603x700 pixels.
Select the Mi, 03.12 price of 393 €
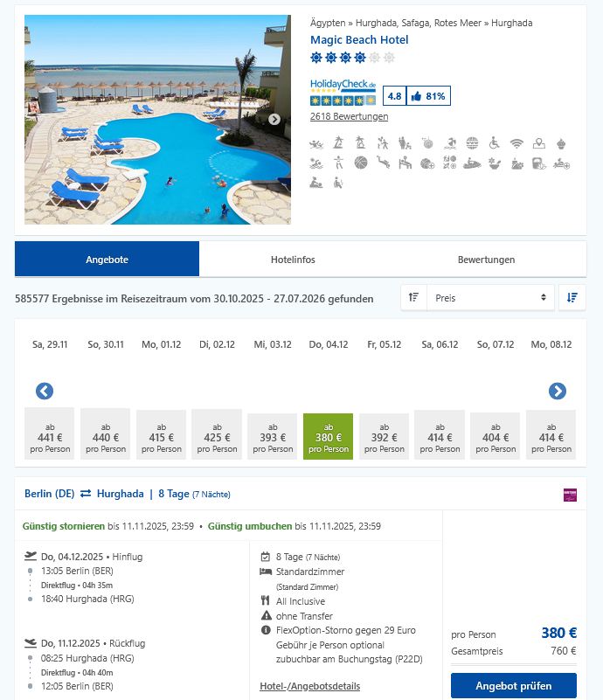(273, 437)
